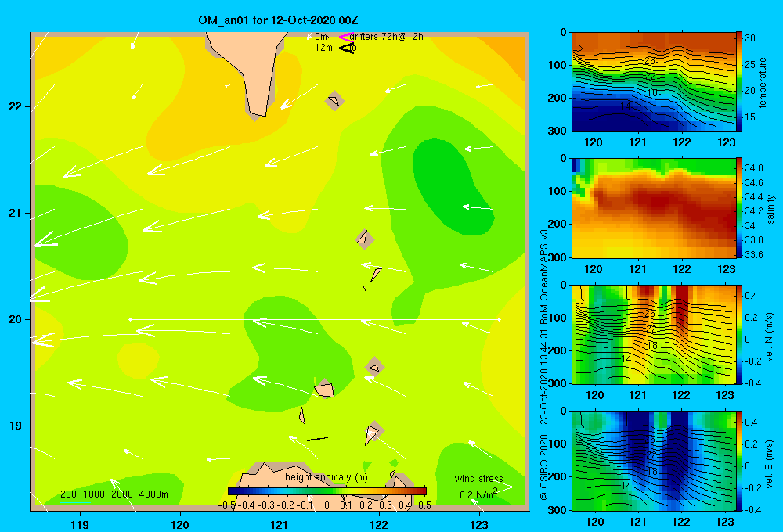The width and height of the screenshot is (783, 532).
Task: Click the magenta drifters legend arrow
Action: coord(346,37)
